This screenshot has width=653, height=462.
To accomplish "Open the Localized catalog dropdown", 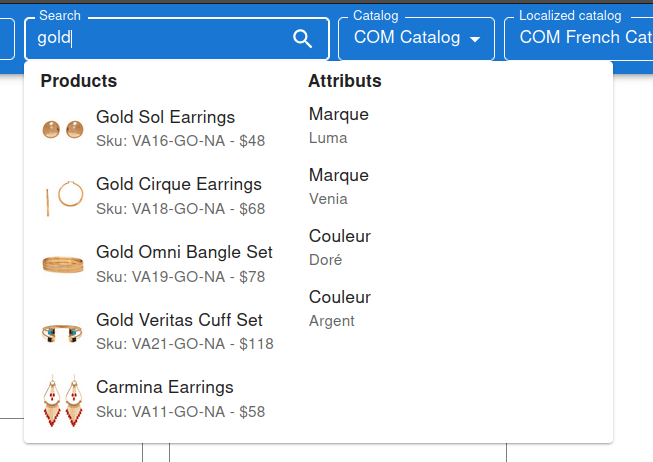I will pyautogui.click(x=580, y=38).
